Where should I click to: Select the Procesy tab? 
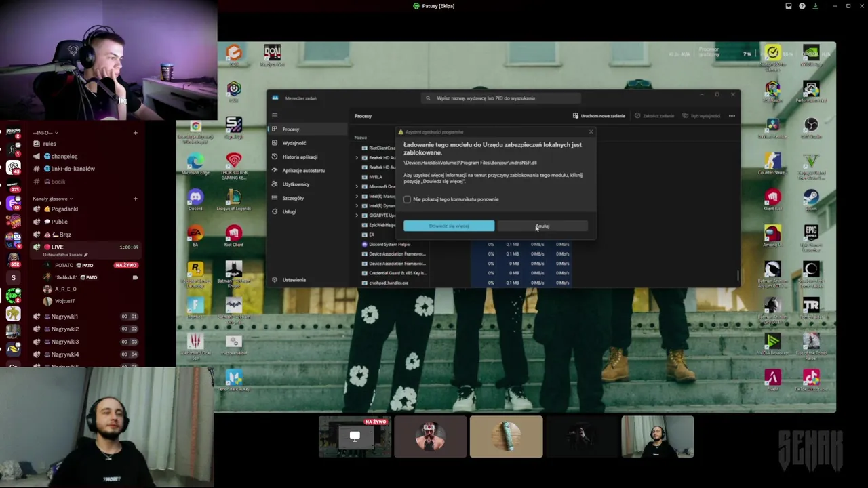click(x=307, y=129)
